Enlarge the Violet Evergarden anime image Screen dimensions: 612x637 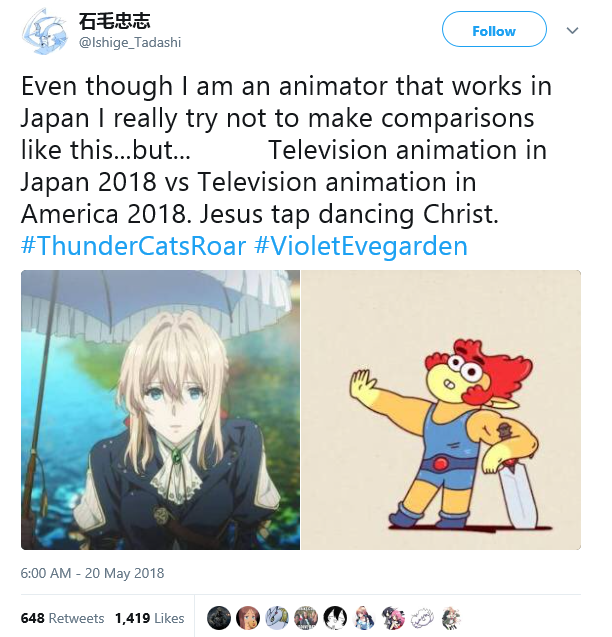(160, 410)
